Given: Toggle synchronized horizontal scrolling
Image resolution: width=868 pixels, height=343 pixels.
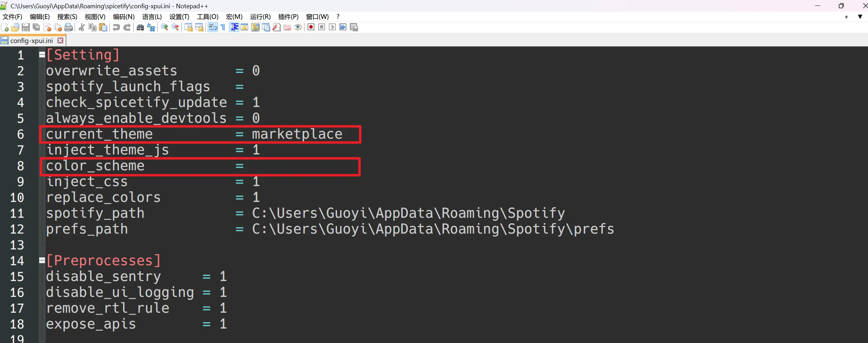Looking at the screenshot, I should pyautogui.click(x=199, y=27).
